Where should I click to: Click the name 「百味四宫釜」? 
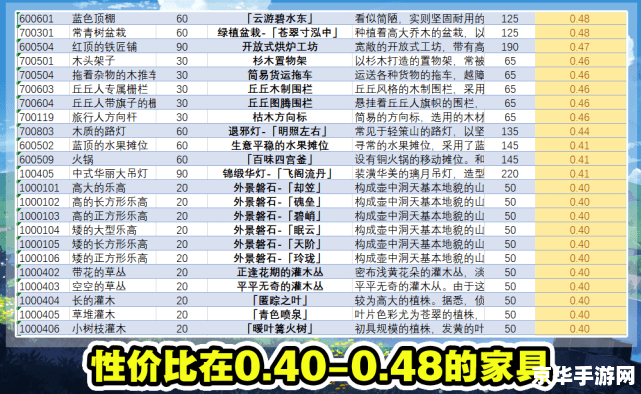pyautogui.click(x=280, y=160)
